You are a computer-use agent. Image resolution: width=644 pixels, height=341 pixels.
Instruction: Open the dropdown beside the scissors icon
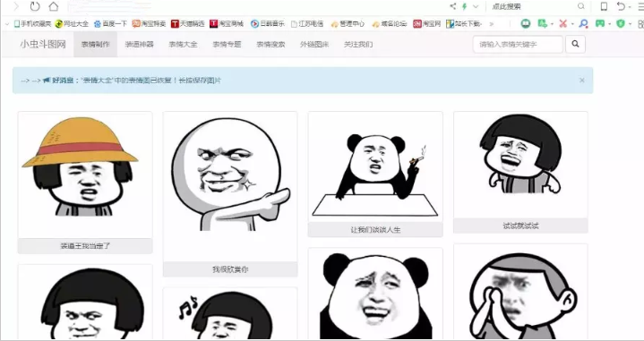(571, 24)
